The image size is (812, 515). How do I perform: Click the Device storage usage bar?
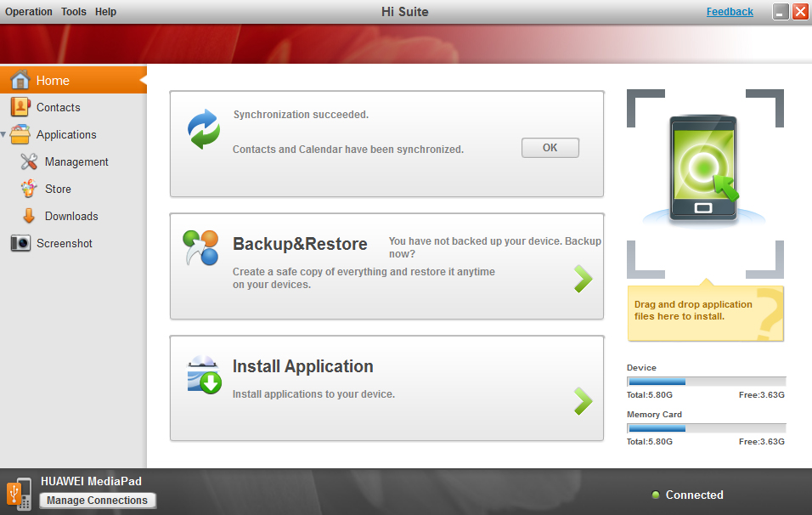(706, 382)
